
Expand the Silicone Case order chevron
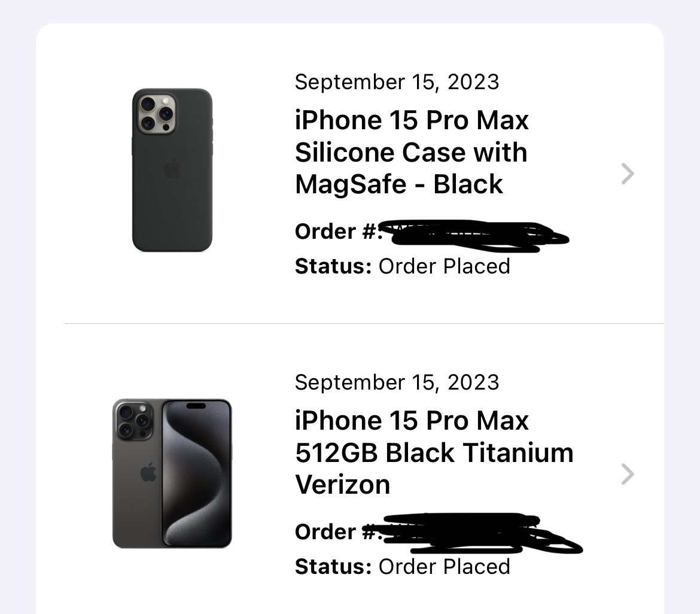pos(627,174)
